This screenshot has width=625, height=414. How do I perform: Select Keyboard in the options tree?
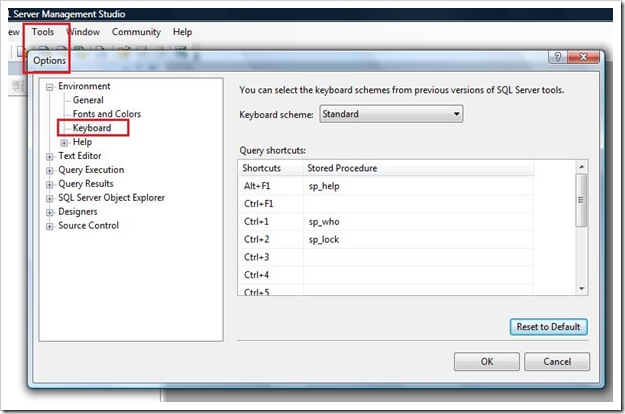[92, 128]
